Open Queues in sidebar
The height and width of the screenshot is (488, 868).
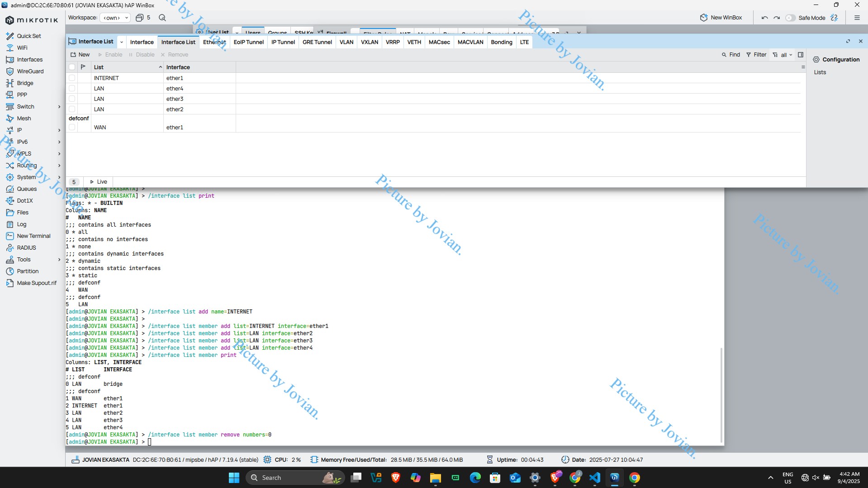click(x=27, y=189)
